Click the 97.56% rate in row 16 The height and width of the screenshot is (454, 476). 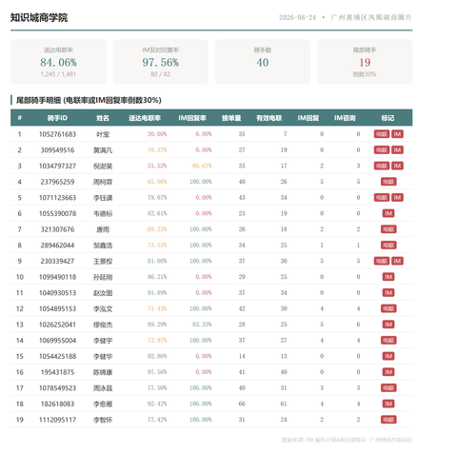pos(157,372)
